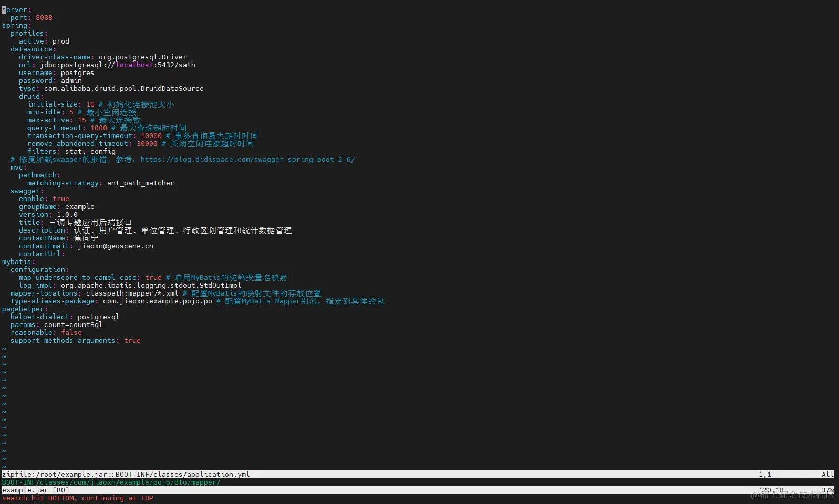Screen dimensions: 839x504
Task: Click the blog.didispace.com swagger URL in comment
Action: (248, 160)
